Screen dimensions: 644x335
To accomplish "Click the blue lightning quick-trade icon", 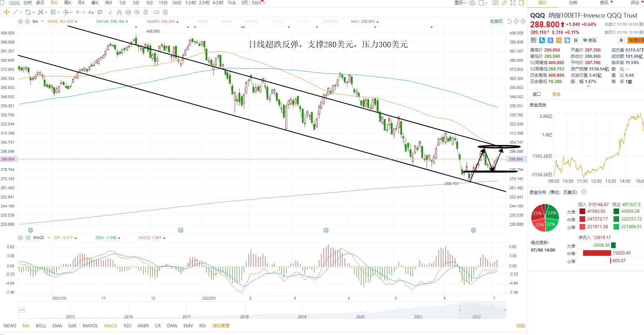I will point(542,40).
